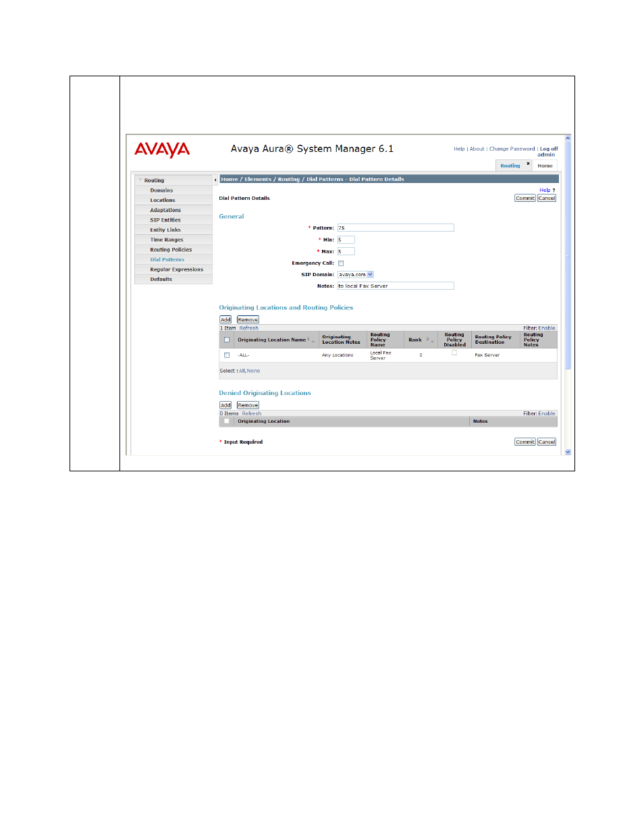This screenshot has width=644, height=834.
Task: Switch to the Home tab
Action: (x=545, y=165)
